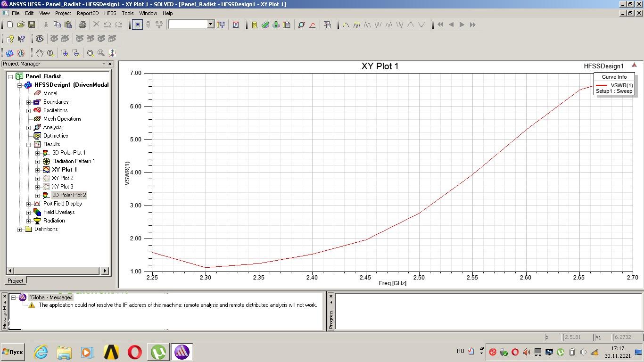Toggle visibility with the eye icon

[40, 39]
